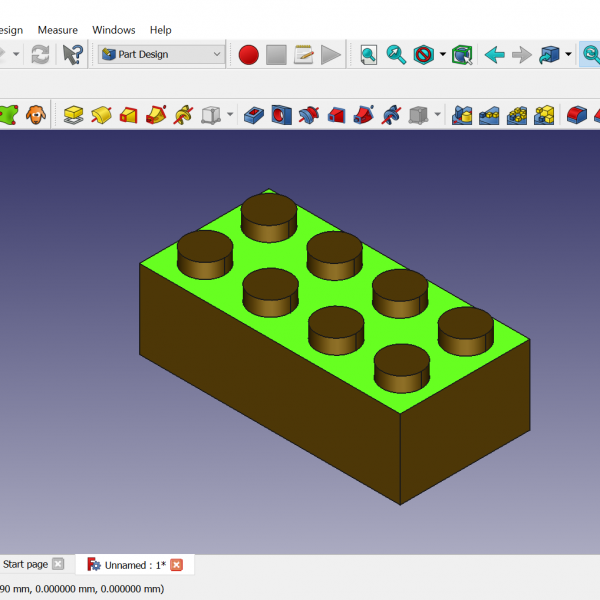Click the Stop macro recording square
The width and height of the screenshot is (600, 600).
click(277, 55)
